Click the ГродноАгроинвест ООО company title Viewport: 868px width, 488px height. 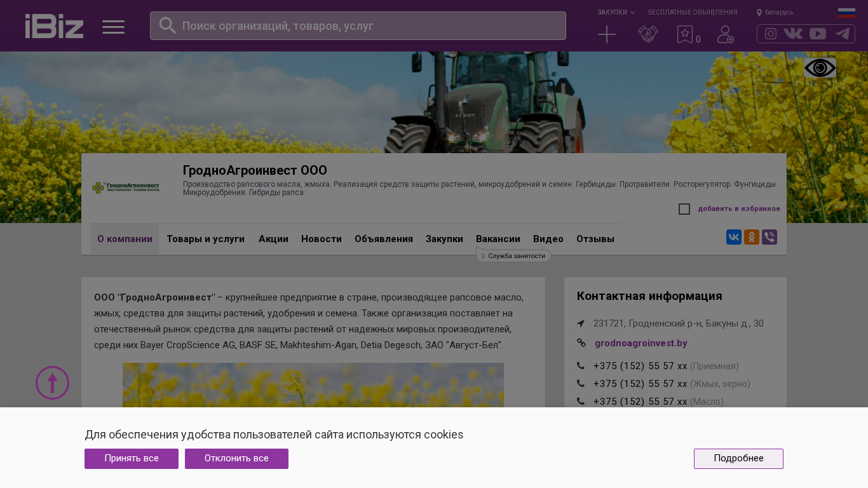[x=255, y=170]
